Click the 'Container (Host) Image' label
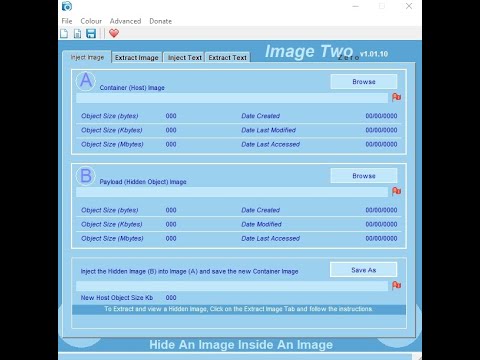This screenshot has width=480, height=360. click(132, 88)
